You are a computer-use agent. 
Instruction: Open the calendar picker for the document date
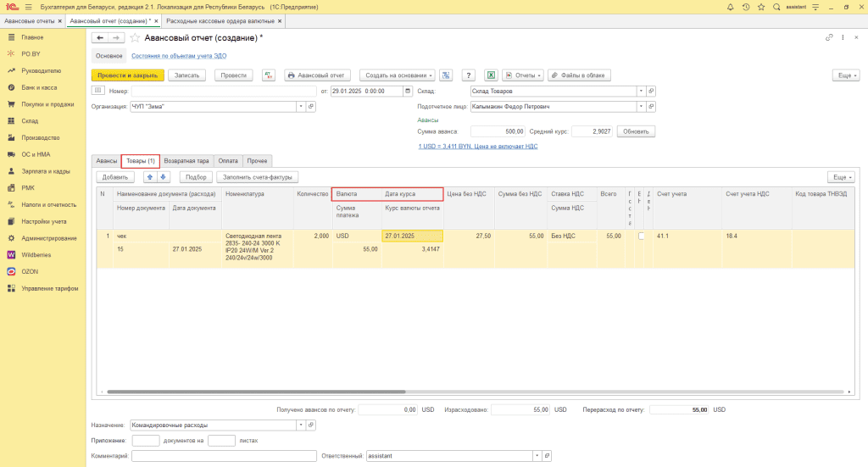pyautogui.click(x=408, y=91)
